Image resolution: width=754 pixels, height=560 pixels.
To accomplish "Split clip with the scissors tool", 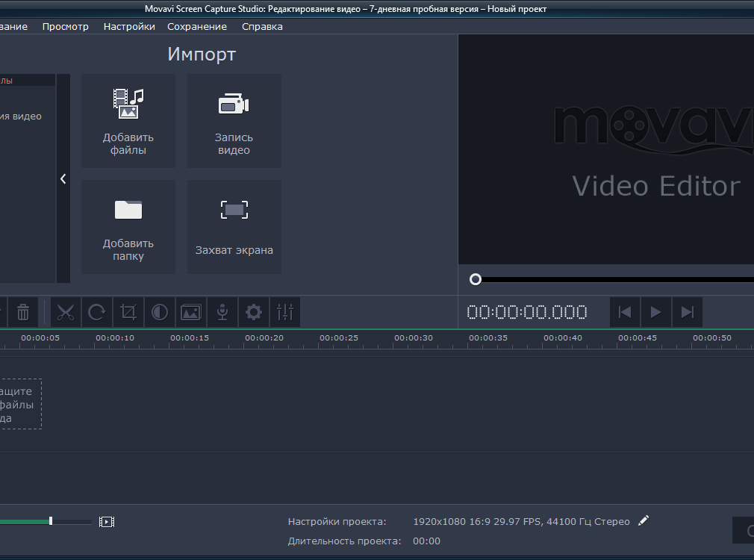I will pos(66,312).
